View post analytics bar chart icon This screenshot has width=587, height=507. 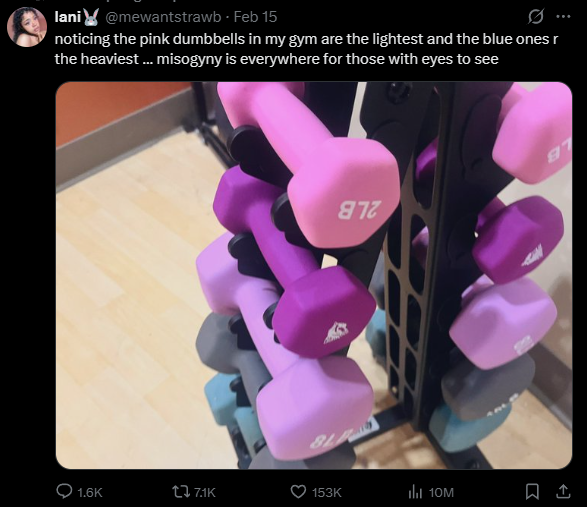416,492
